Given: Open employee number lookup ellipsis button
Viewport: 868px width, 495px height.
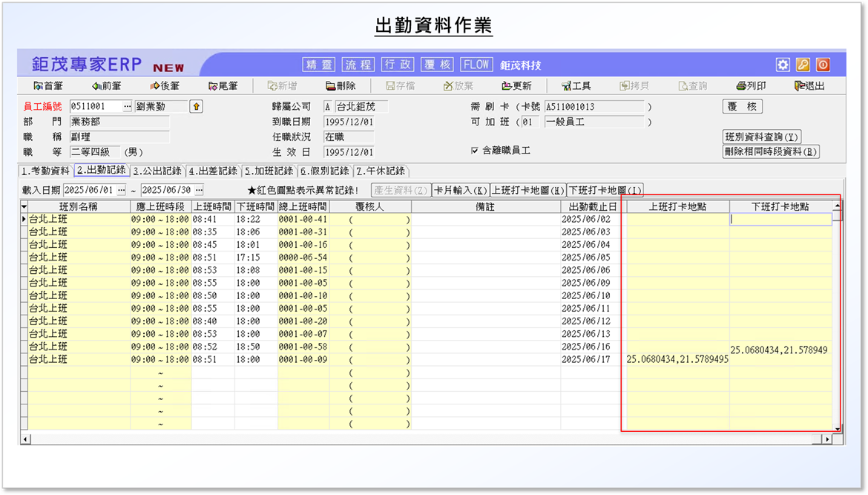Looking at the screenshot, I should 127,107.
